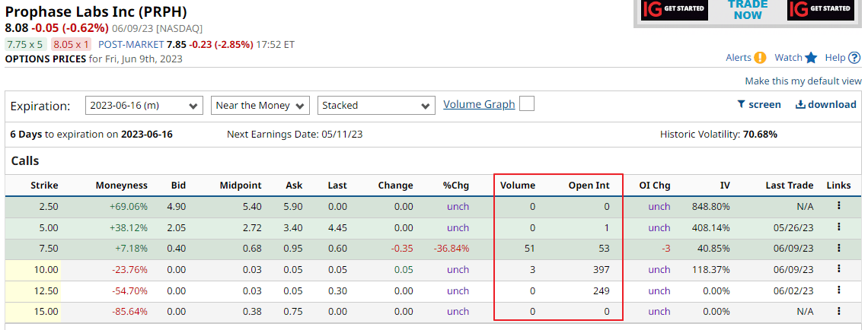This screenshot has width=868, height=330.
Task: Open links menu for 15.00 strike
Action: [839, 311]
